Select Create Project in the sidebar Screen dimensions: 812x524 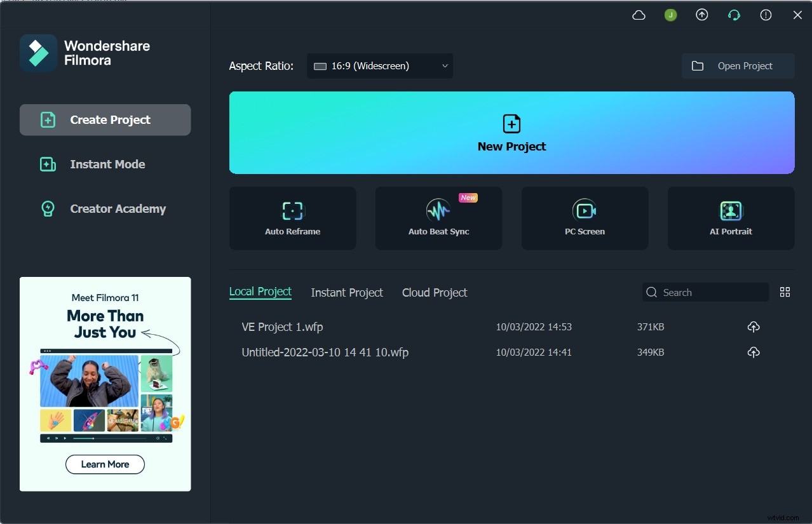(x=105, y=120)
